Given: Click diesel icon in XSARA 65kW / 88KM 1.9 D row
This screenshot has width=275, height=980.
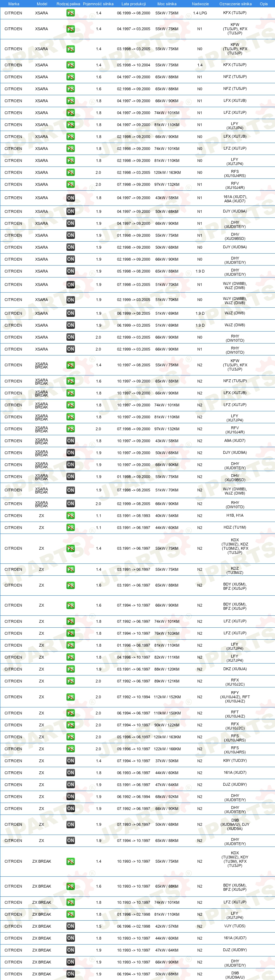Looking at the screenshot, I should 70,271.
